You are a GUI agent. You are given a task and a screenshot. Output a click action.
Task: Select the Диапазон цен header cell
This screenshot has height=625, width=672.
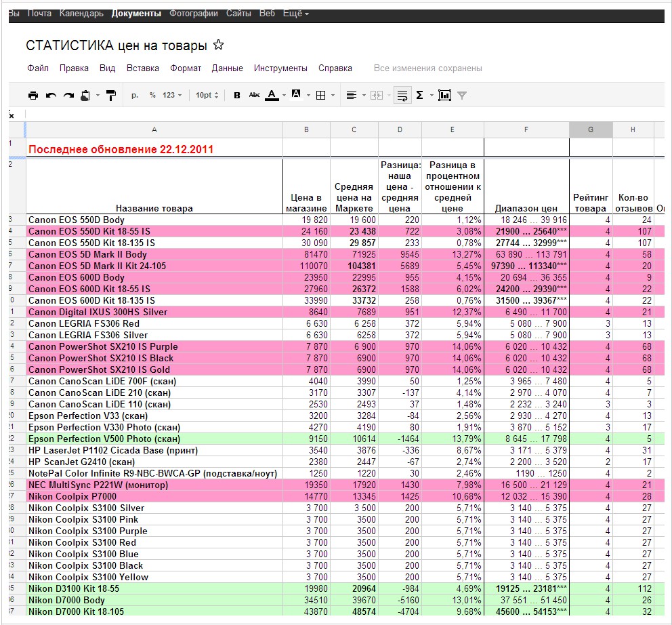(526, 186)
